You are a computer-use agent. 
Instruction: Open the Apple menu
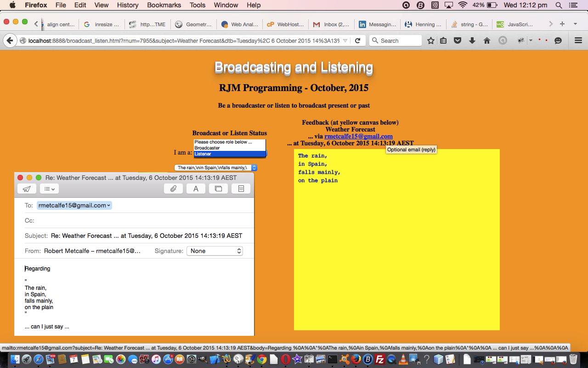(x=12, y=5)
